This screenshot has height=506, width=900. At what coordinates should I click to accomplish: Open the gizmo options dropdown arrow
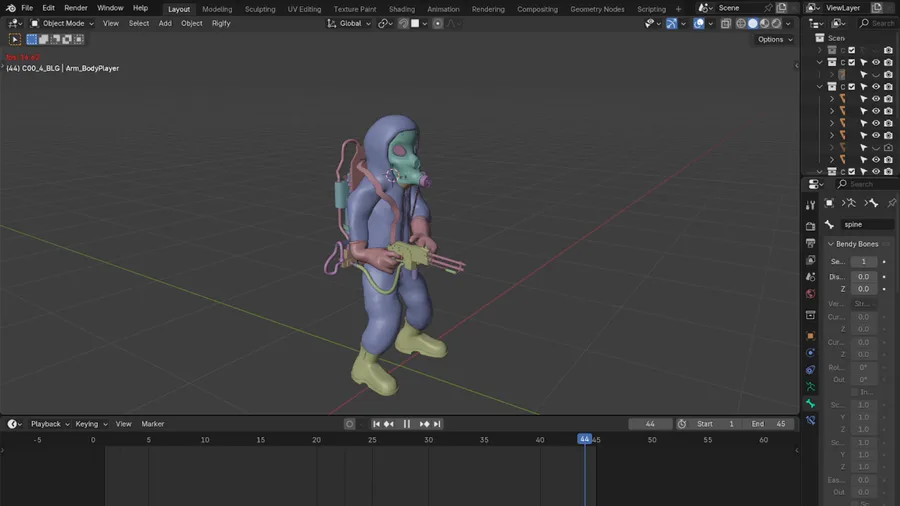(683, 24)
